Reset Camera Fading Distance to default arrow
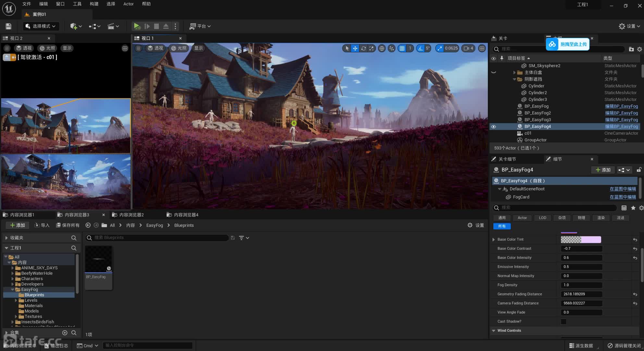 point(635,303)
